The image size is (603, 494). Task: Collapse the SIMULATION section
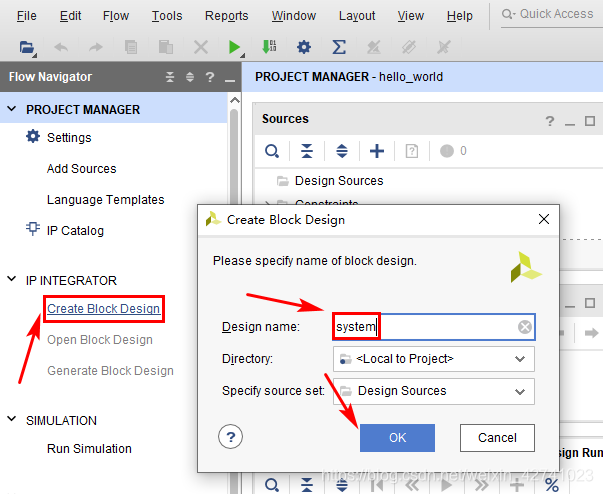click(x=12, y=418)
